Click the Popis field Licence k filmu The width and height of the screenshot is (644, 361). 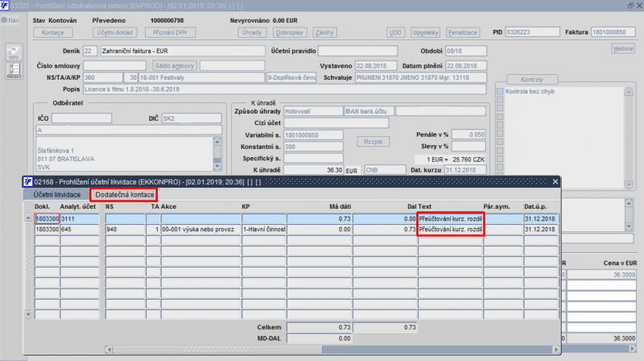click(x=285, y=89)
